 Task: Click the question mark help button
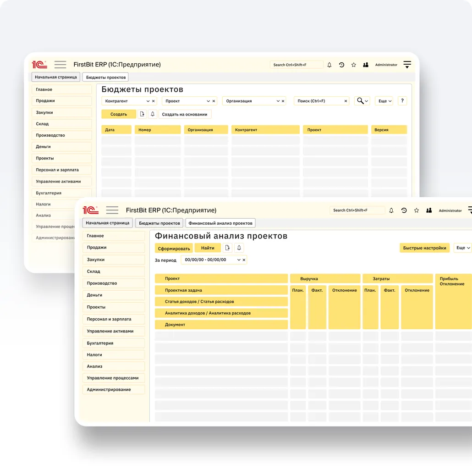402,101
